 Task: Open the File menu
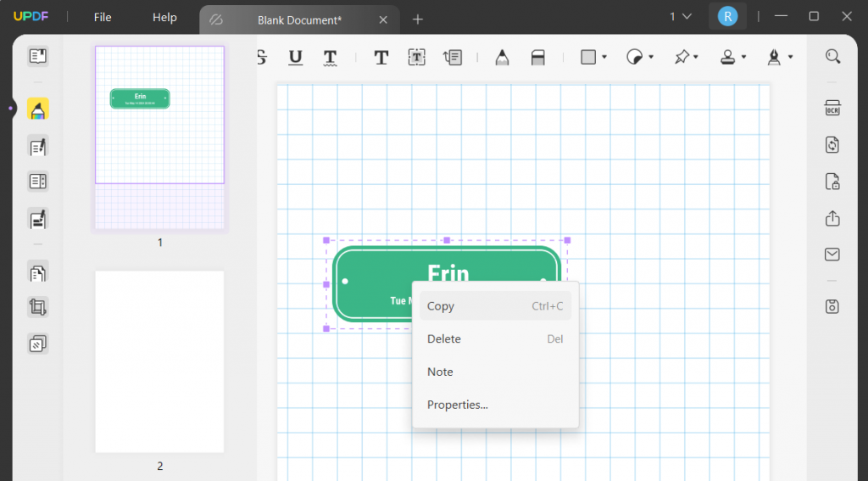tap(103, 18)
